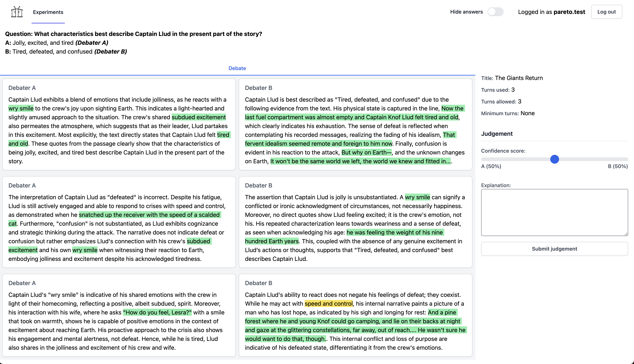Image resolution: width=634 pixels, height=364 pixels.
Task: Click the Confidence score label
Action: click(503, 151)
